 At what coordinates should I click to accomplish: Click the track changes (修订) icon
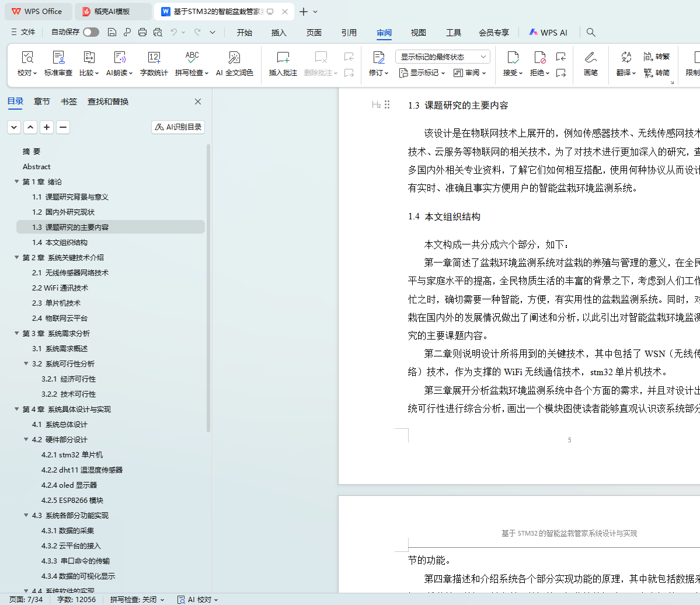[378, 58]
